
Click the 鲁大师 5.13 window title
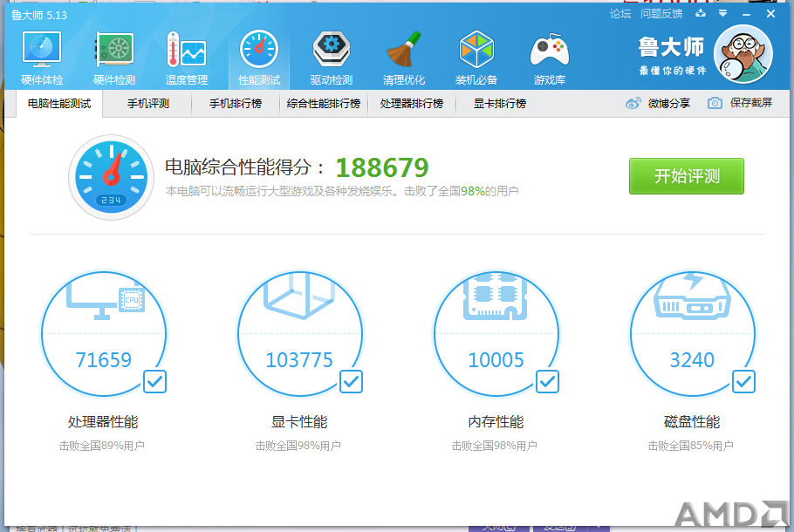[x=39, y=15]
